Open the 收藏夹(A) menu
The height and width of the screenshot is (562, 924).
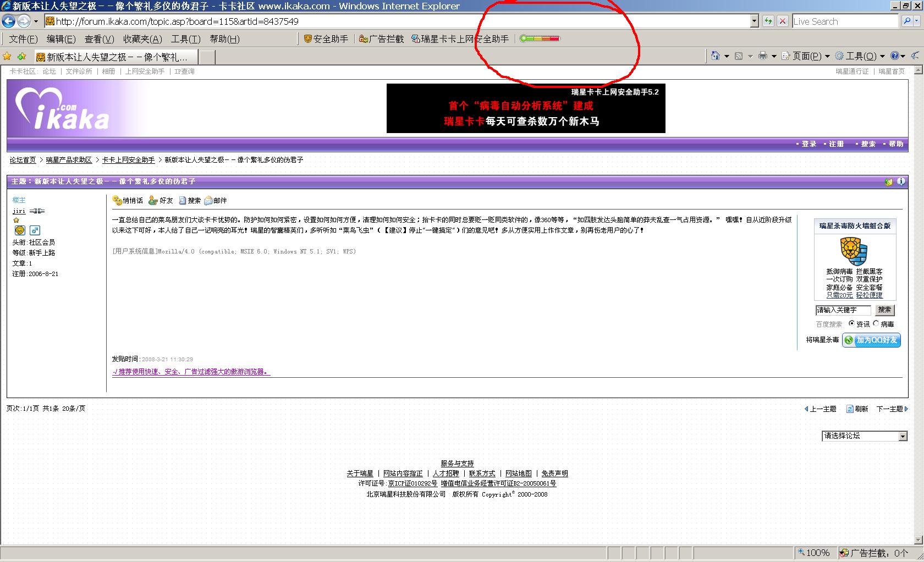point(142,39)
